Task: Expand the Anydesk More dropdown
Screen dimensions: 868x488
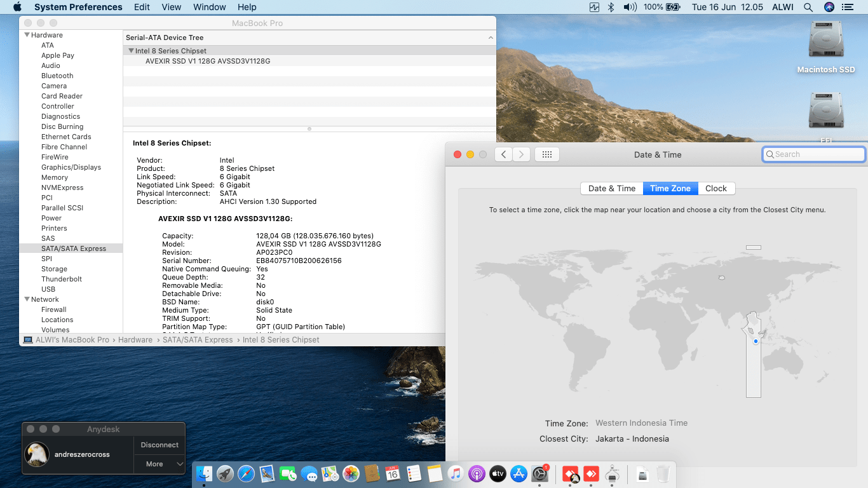Action: pyautogui.click(x=159, y=464)
